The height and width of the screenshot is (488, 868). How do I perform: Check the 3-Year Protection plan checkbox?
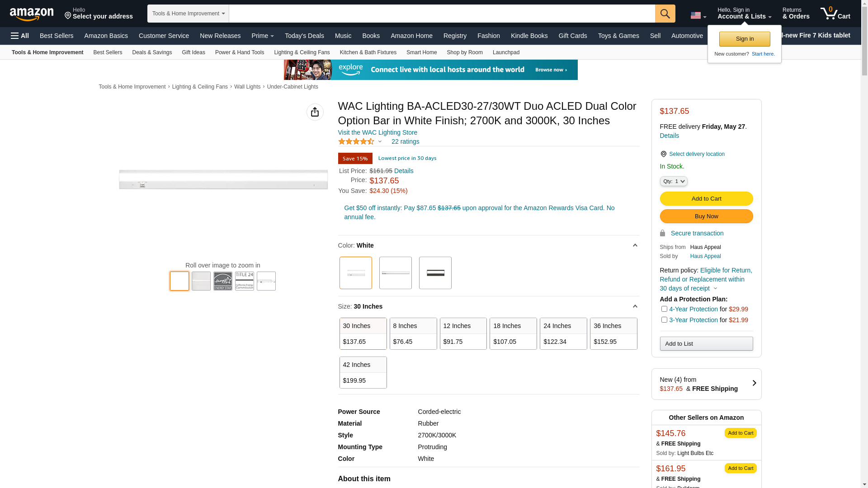coord(664,320)
